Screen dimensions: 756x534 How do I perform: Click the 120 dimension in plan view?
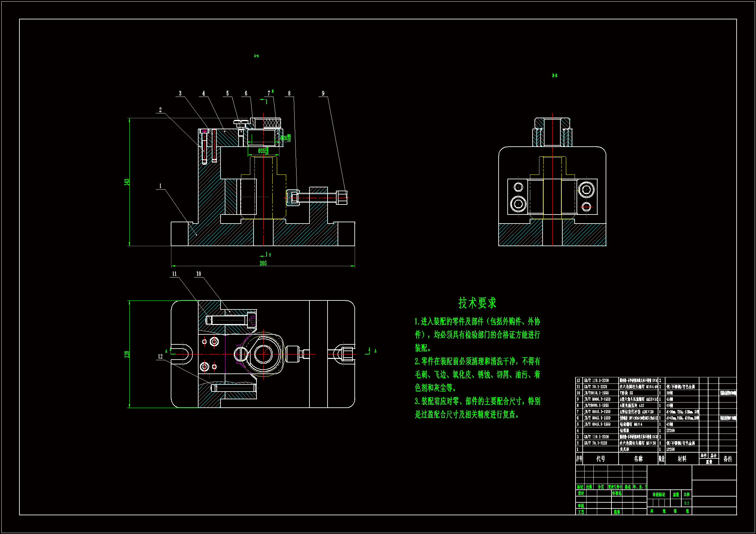126,354
